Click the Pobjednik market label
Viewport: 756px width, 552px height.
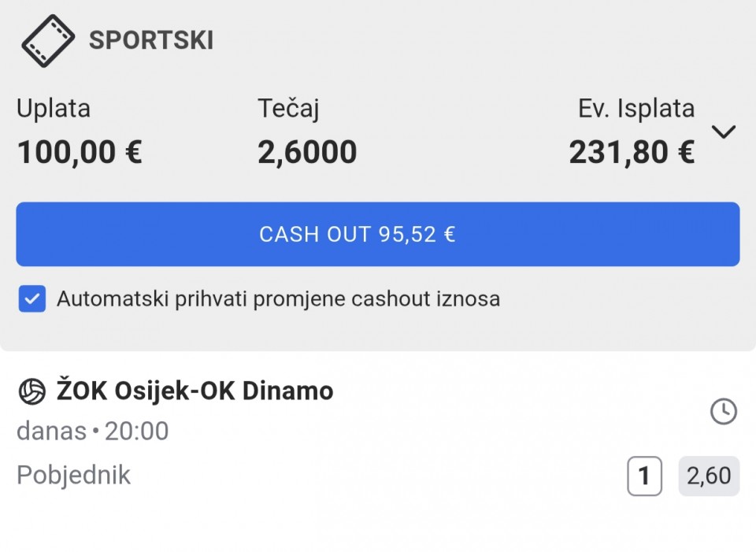pyautogui.click(x=73, y=476)
